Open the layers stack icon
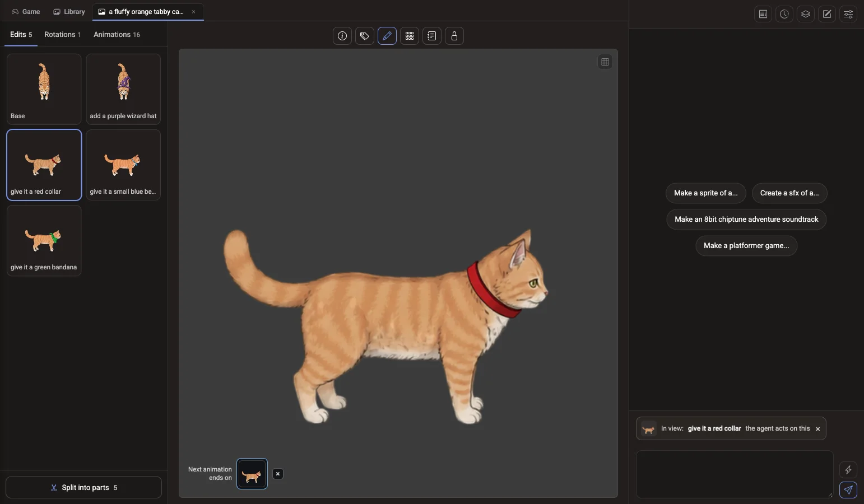This screenshot has width=864, height=504. click(x=806, y=14)
